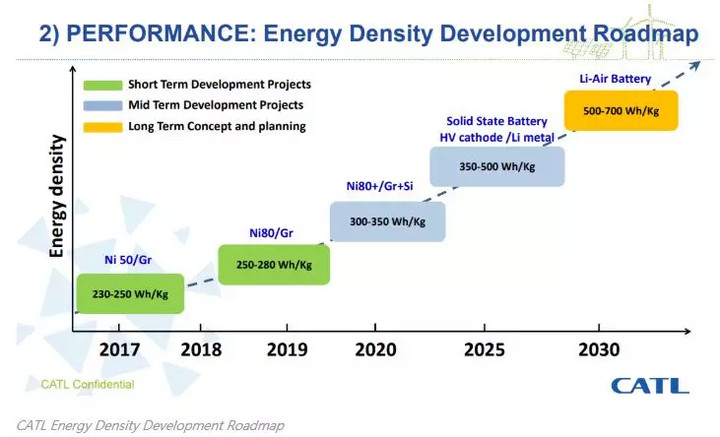This screenshot has width=720, height=437.
Task: Click the Energy density axis label
Action: tap(57, 196)
